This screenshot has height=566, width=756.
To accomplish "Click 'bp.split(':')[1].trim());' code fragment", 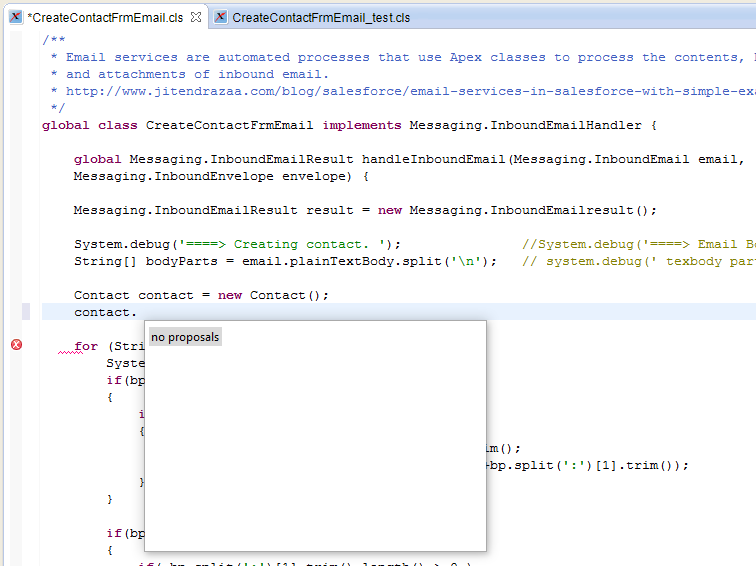I will point(589,466).
